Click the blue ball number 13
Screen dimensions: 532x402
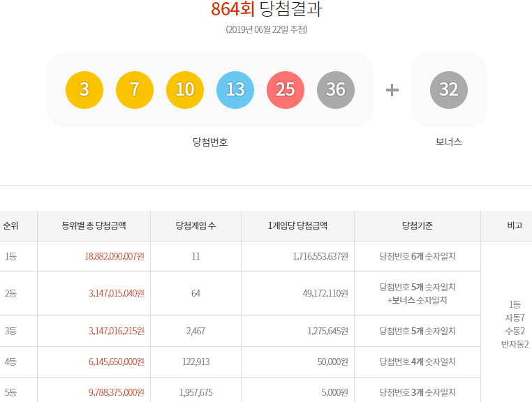[235, 90]
